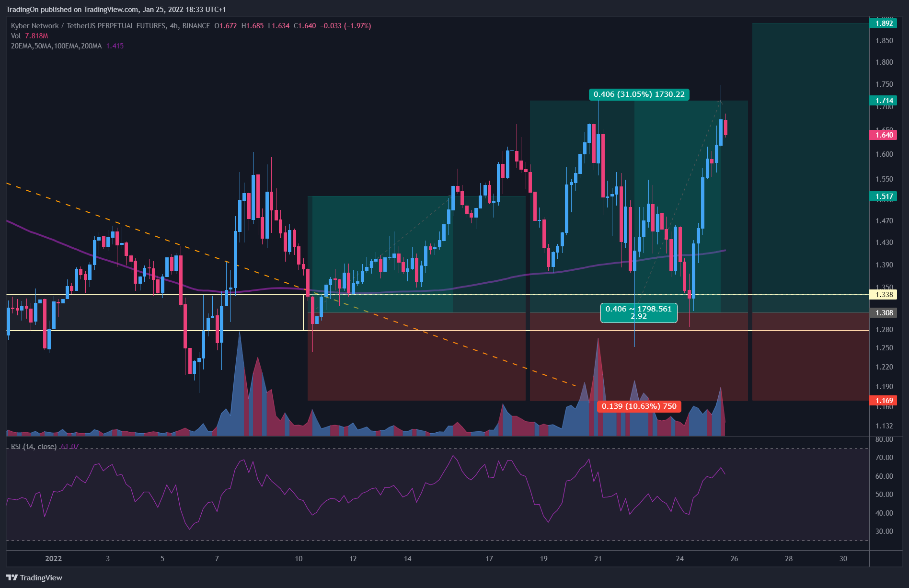Click date axis label 21
The height and width of the screenshot is (588, 909).
(598, 559)
